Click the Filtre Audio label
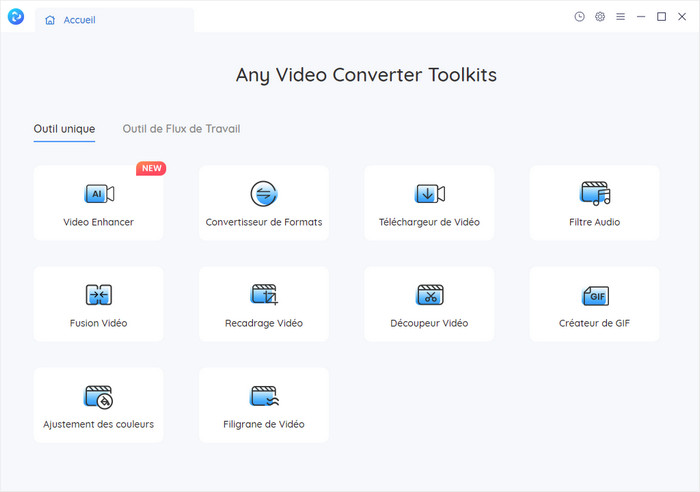The image size is (700, 492). (x=595, y=222)
